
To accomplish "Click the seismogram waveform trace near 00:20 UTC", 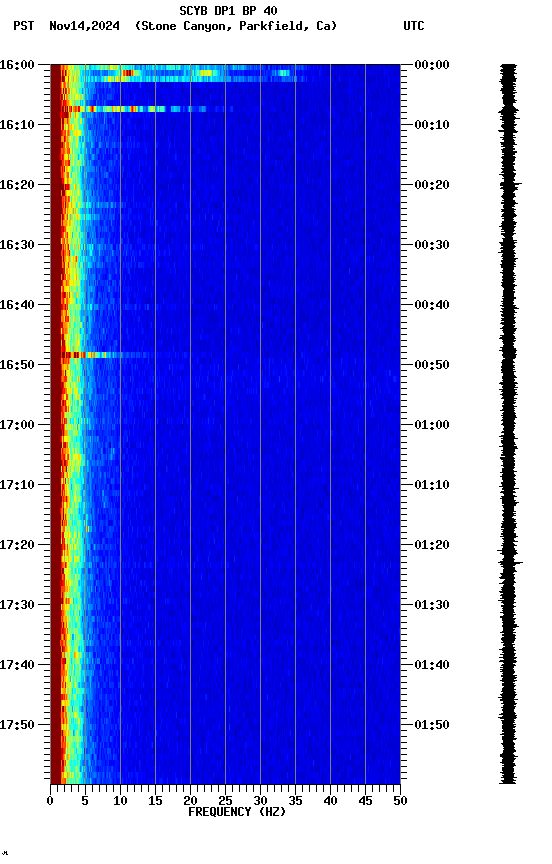I will click(510, 183).
